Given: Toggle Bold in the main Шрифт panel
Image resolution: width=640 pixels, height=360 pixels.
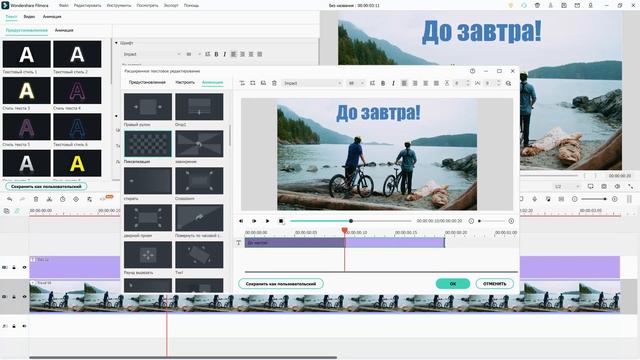Looking at the screenshot, I should pyautogui.click(x=216, y=54).
